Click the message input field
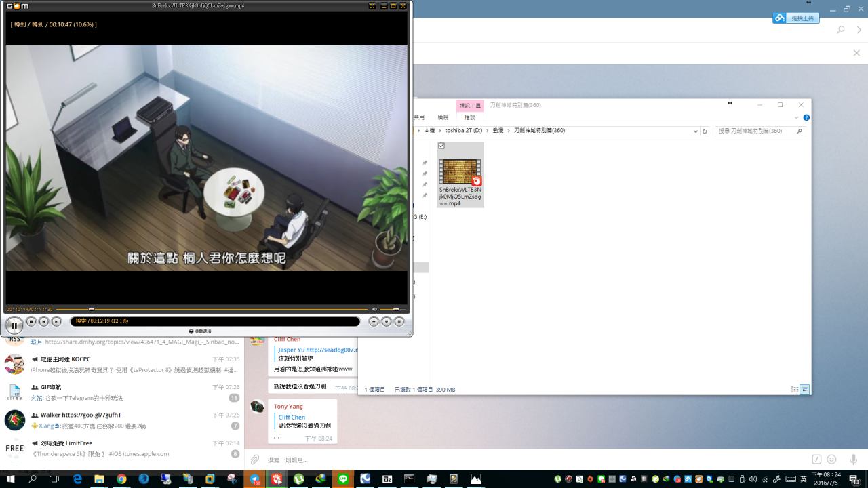The width and height of the screenshot is (868, 488). (536, 460)
